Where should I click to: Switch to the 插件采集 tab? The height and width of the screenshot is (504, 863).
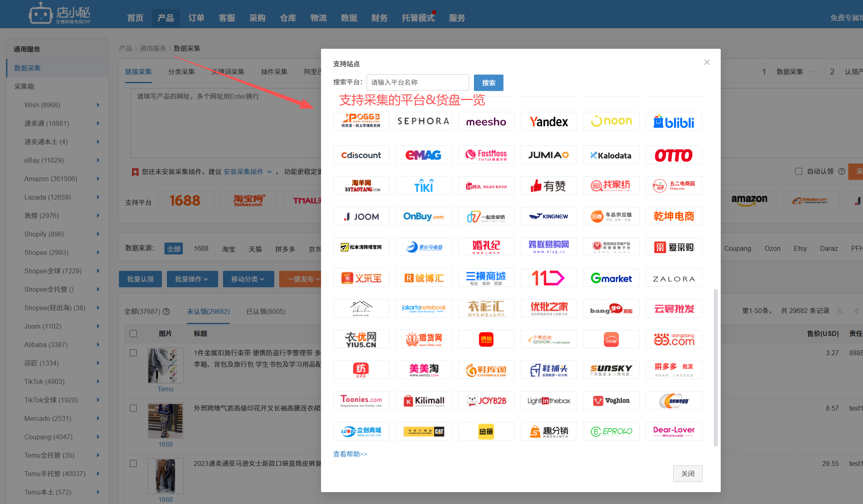[x=274, y=72]
